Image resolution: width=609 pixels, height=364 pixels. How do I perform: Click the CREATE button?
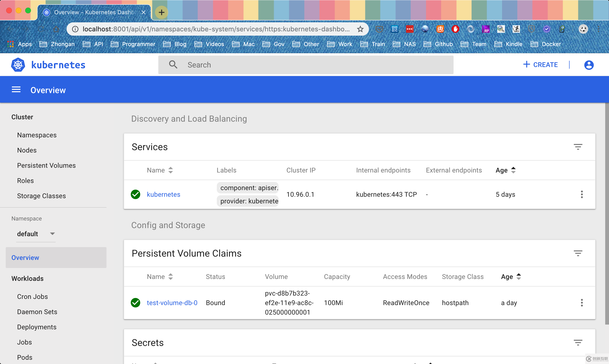coord(541,64)
